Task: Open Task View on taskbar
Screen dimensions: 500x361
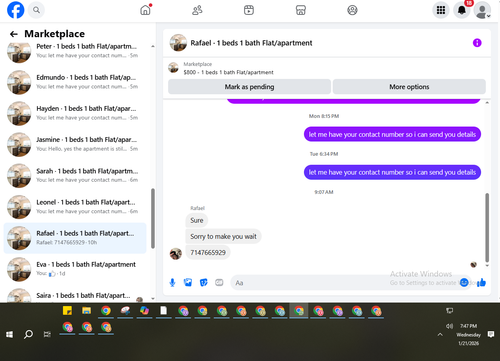Action: click(47, 334)
